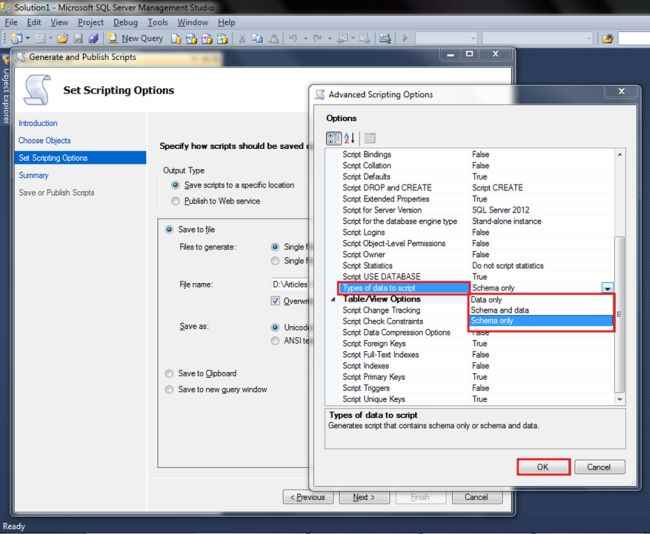Click the Activity Monitor toolbar icon
Image resolution: width=650 pixels, height=534 pixels.
click(x=385, y=39)
